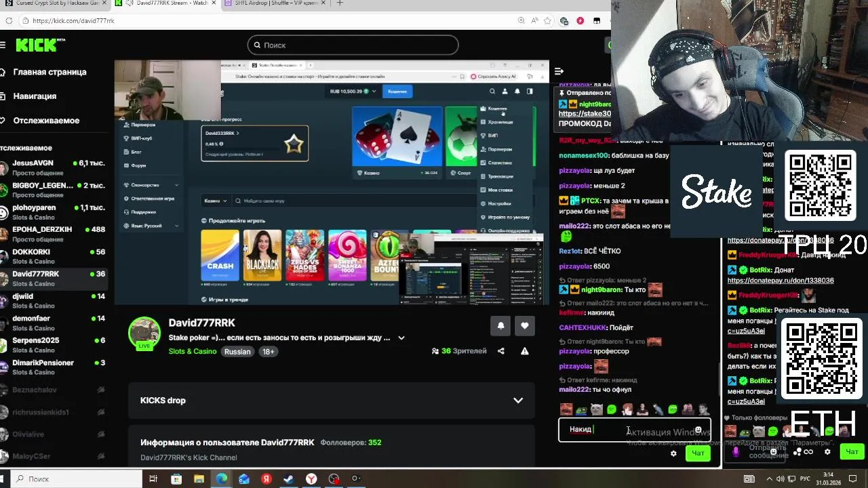Click into the Kick search box
Image resolution: width=868 pixels, height=488 pixels.
[353, 45]
